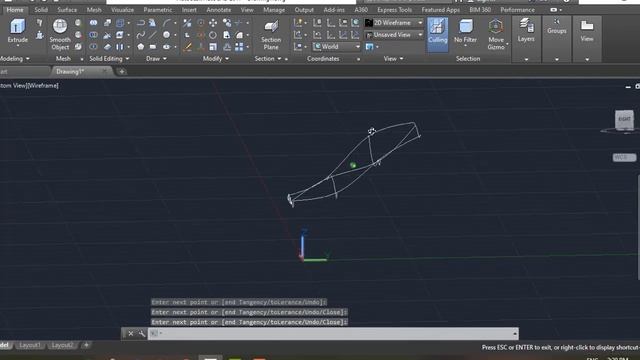
Task: Open the Featured Apps ribbon tab
Action: click(440, 10)
